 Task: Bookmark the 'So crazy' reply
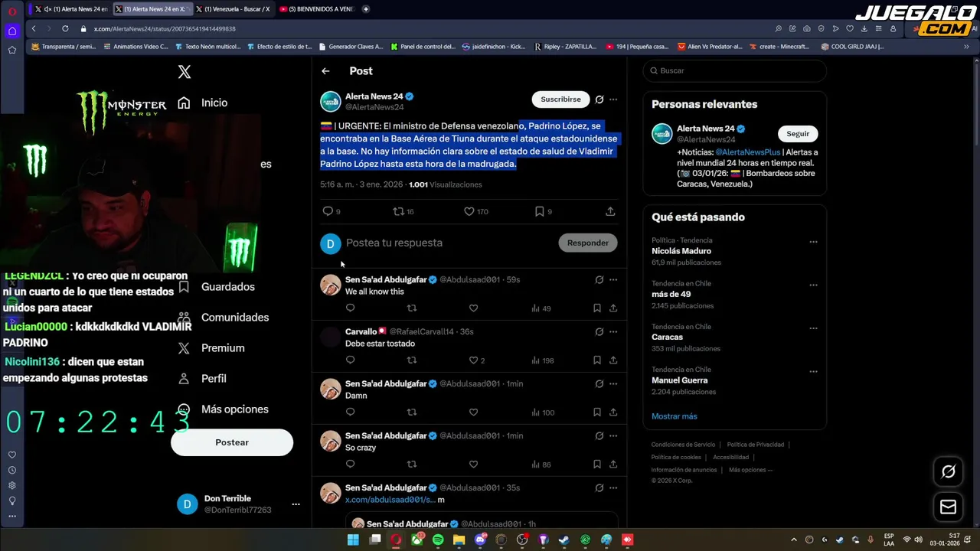pyautogui.click(x=597, y=465)
